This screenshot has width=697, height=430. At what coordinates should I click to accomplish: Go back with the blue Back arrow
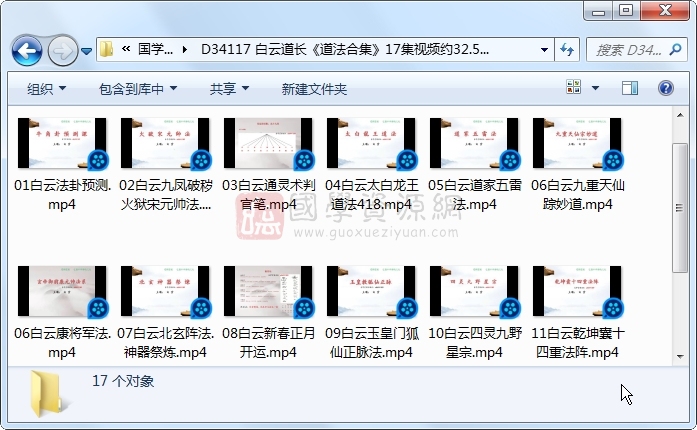27,50
